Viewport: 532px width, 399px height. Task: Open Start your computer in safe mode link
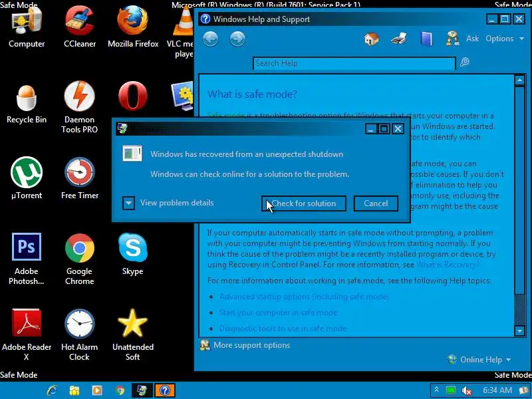point(278,313)
